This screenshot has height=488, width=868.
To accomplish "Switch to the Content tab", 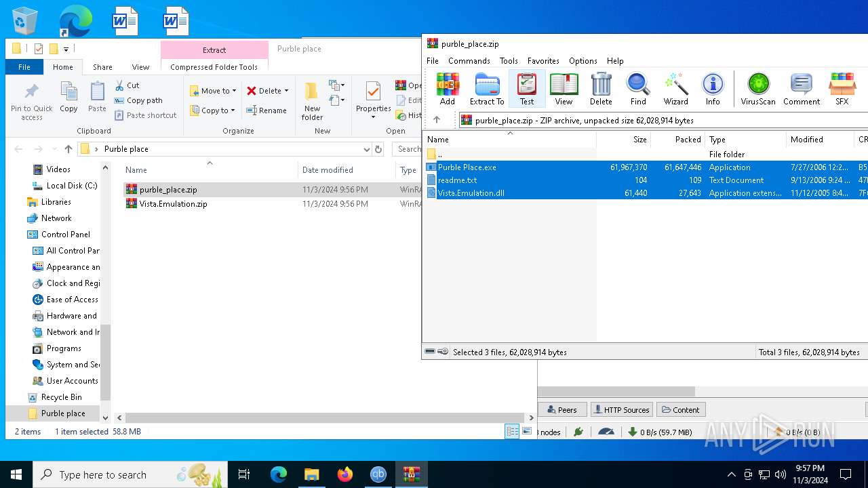I will (681, 409).
